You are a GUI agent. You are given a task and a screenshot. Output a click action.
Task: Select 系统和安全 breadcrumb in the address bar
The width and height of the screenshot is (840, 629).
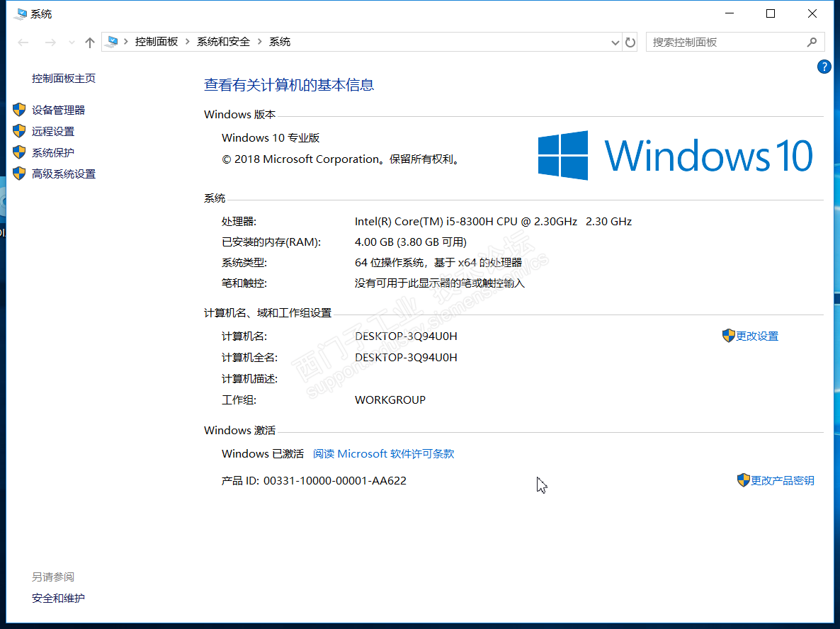(223, 42)
